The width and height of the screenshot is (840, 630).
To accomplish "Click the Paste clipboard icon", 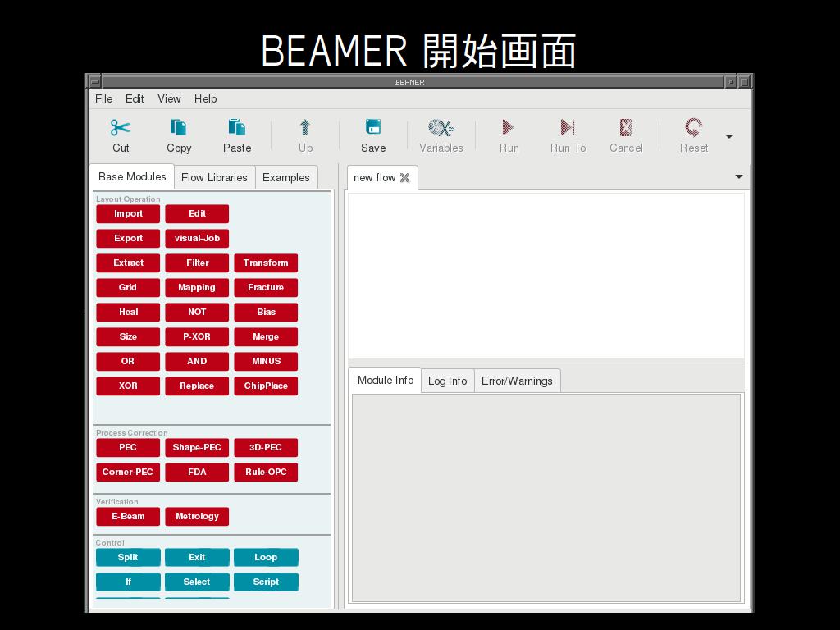I will (236, 127).
